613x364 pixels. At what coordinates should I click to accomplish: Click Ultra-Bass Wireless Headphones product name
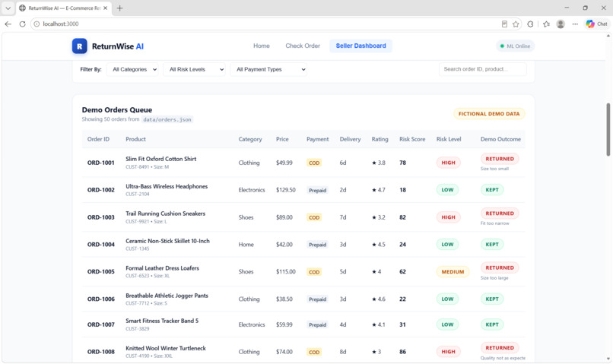point(167,186)
